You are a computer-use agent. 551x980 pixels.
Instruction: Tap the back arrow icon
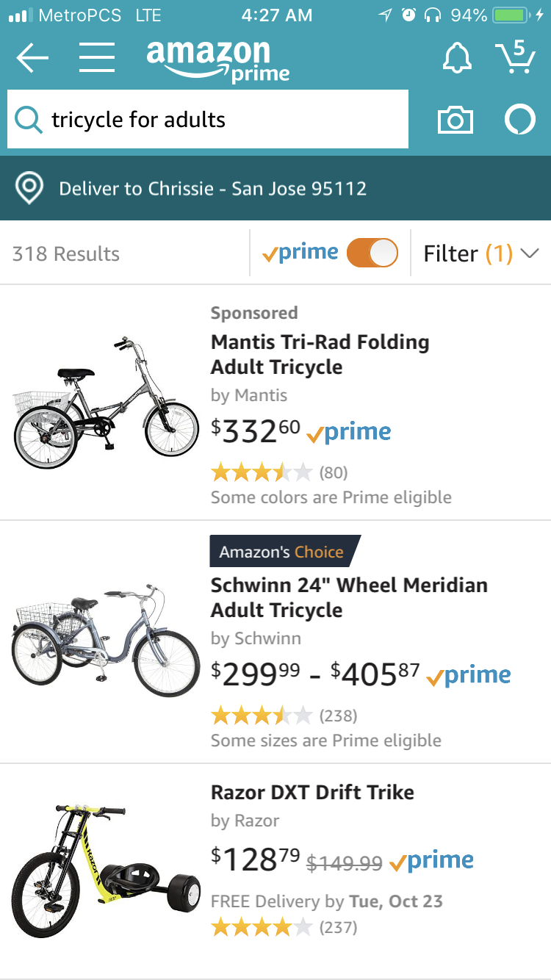[32, 58]
